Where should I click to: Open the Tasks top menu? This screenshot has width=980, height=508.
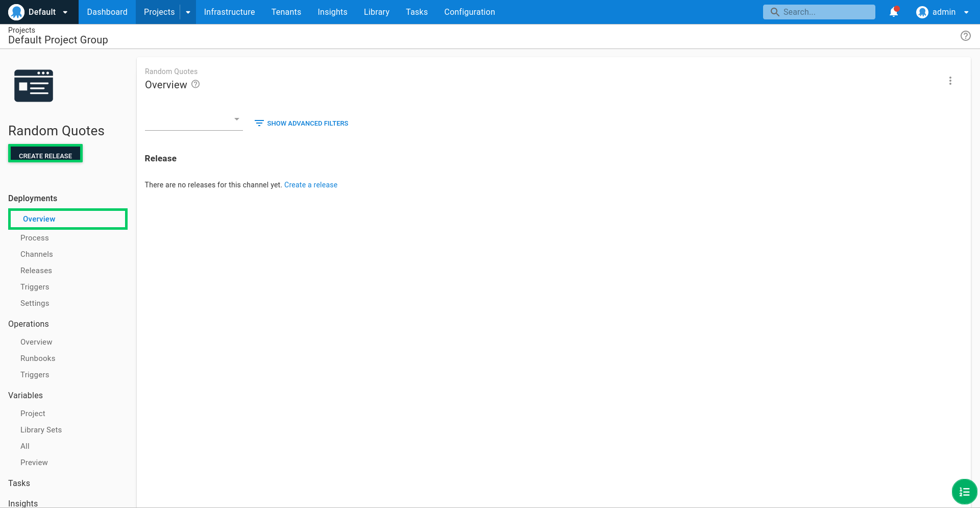[416, 12]
